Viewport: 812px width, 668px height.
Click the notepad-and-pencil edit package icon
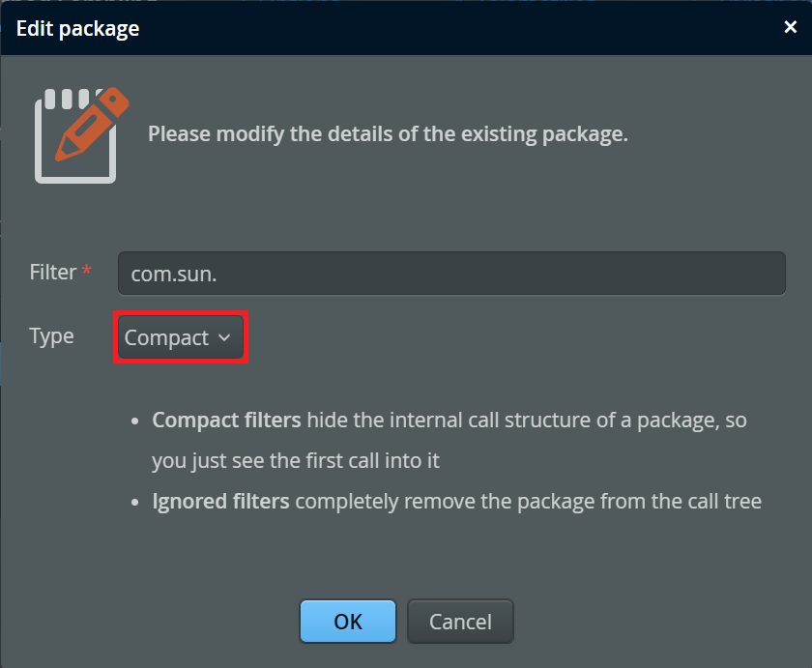tap(79, 134)
